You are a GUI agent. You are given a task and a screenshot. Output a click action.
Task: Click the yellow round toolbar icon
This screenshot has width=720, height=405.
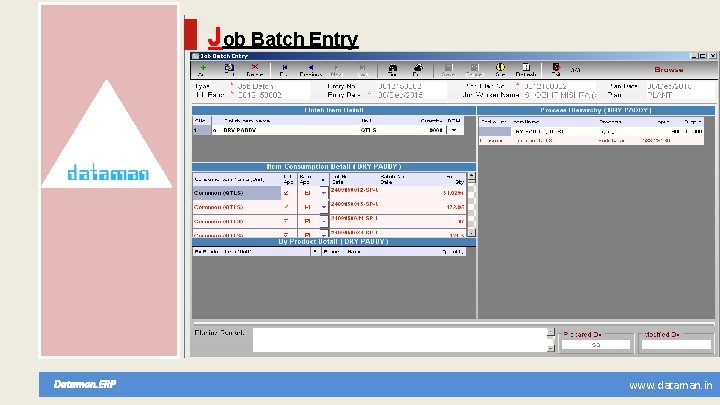pos(500,70)
